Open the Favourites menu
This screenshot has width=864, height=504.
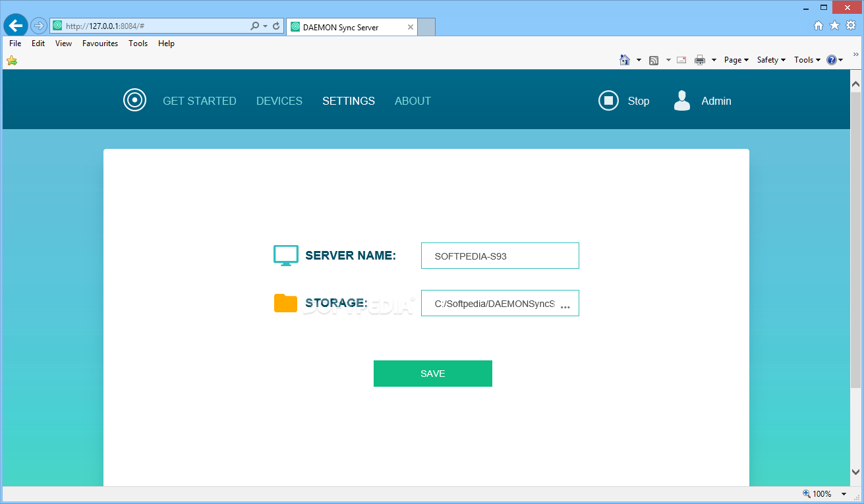100,43
